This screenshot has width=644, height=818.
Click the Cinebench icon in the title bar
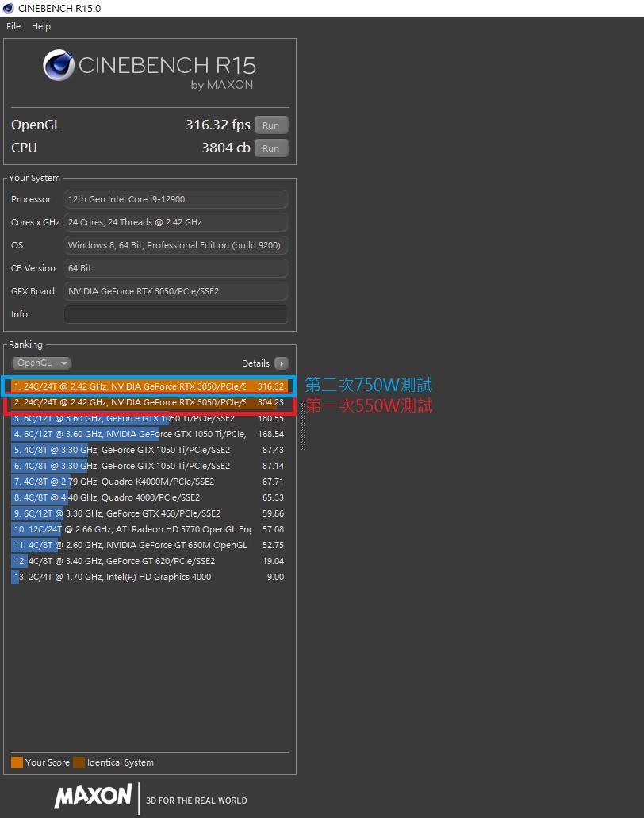tap(8, 8)
